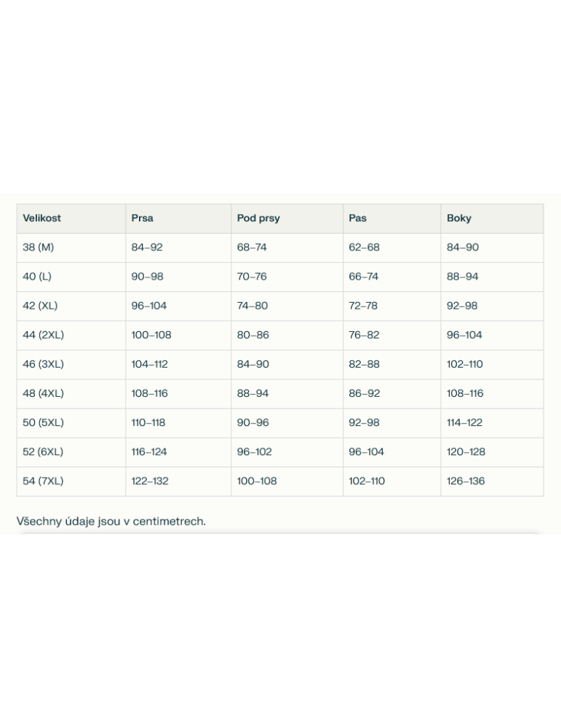Click the 50 (5XL) size cell
This screenshot has height=728, width=561.
43,422
